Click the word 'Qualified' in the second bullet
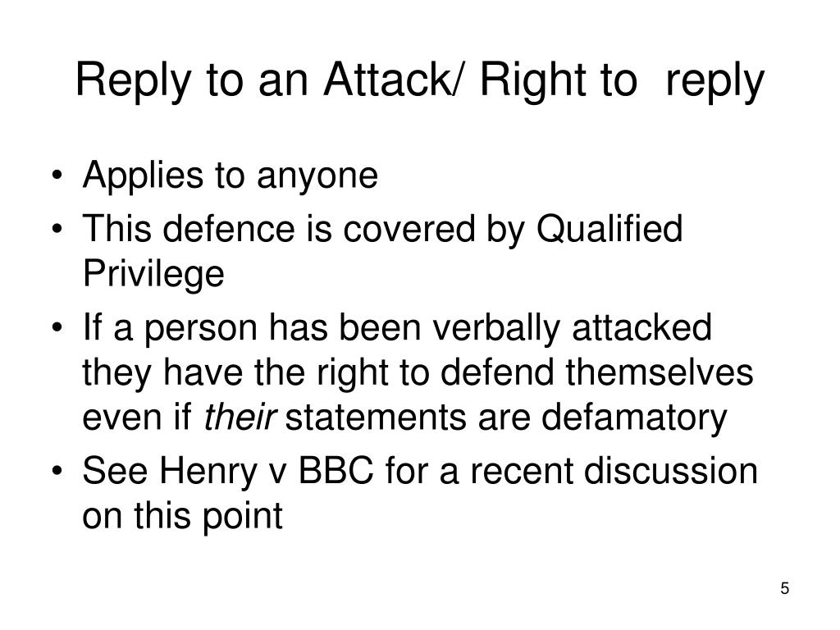This screenshot has height=630, width=840. pos(609,230)
